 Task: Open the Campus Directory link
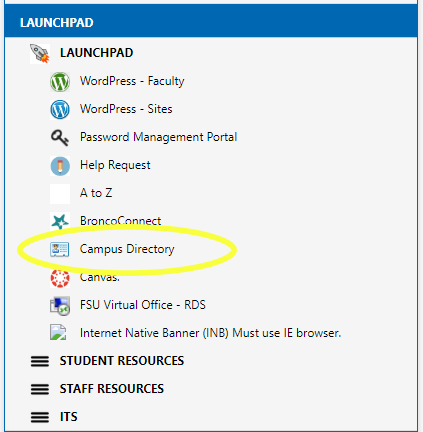point(127,249)
